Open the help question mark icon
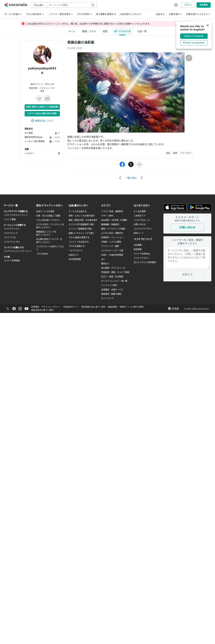215x644 pixels. point(176,5)
